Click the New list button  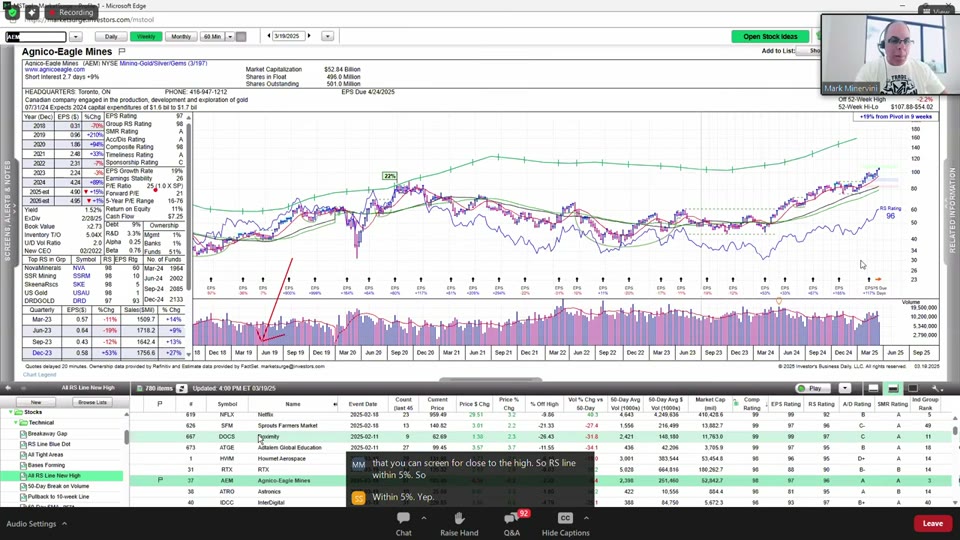pos(36,402)
